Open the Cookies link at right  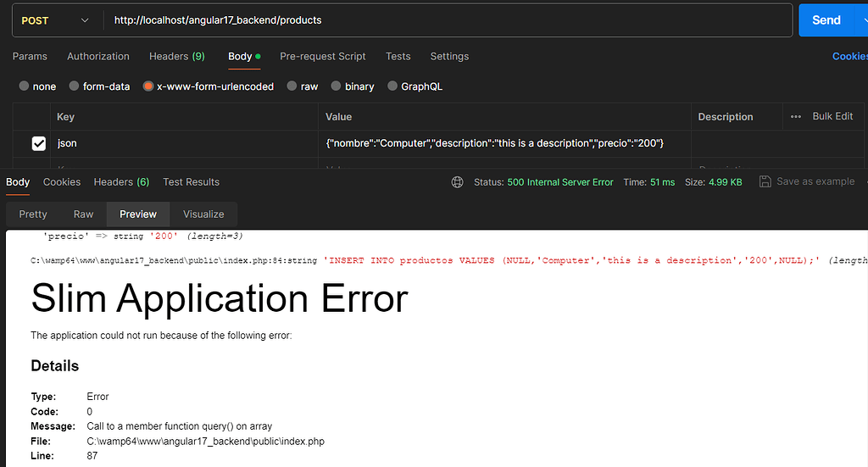pyautogui.click(x=849, y=57)
